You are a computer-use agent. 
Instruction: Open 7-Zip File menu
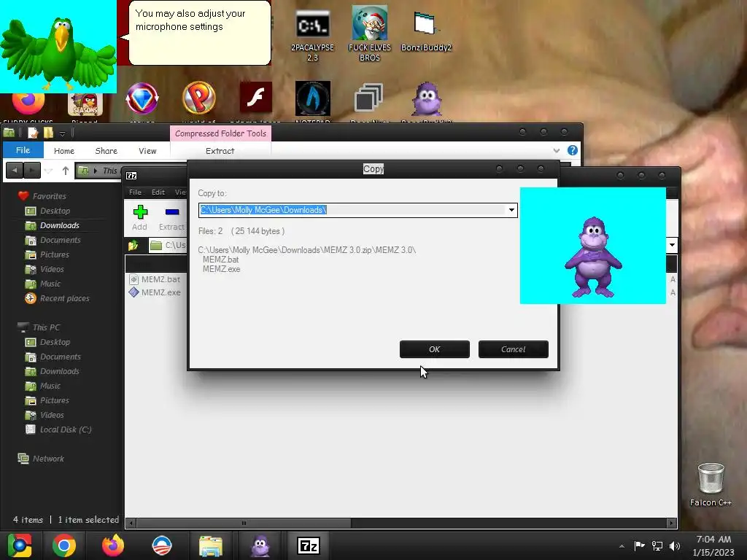pyautogui.click(x=135, y=192)
